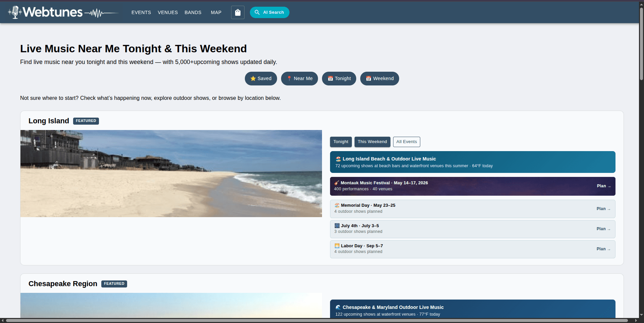Click the wave icon in Chesapeake banner
The image size is (644, 323).
pos(338,307)
